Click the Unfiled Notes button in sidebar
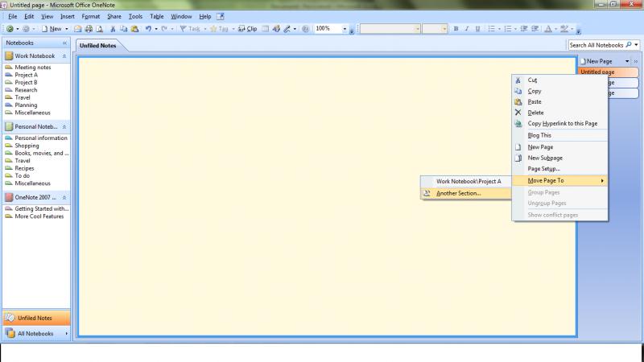This screenshot has width=644, height=362. point(35,318)
